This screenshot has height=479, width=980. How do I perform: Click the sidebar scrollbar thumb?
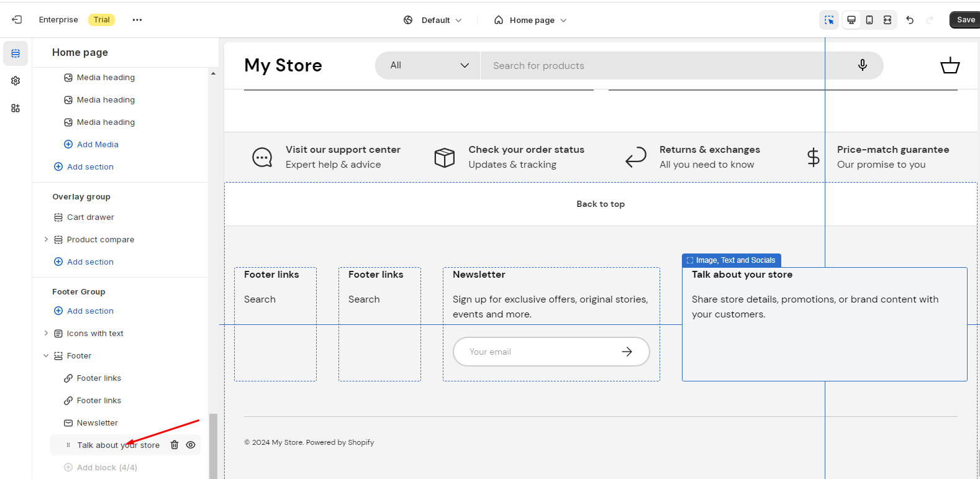[213, 446]
